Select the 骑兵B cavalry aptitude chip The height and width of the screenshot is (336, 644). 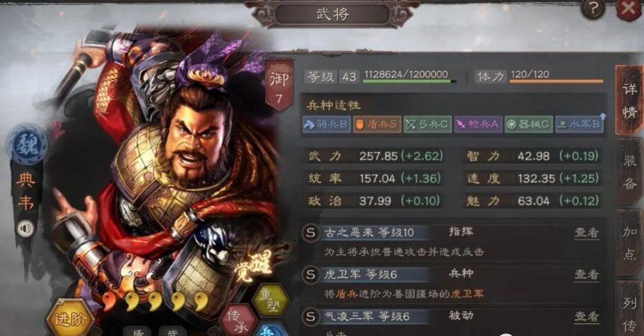(326, 124)
